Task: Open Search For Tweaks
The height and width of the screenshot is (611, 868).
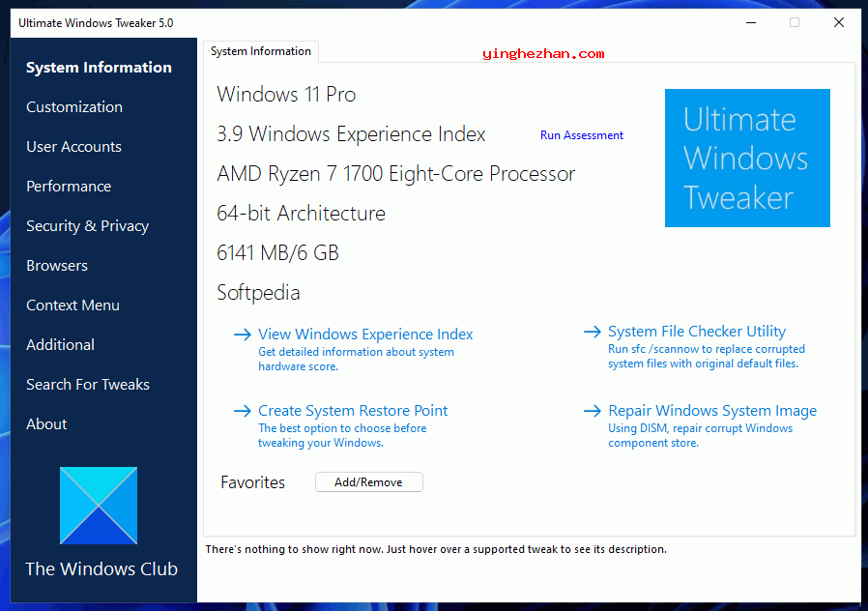Action: (x=87, y=385)
